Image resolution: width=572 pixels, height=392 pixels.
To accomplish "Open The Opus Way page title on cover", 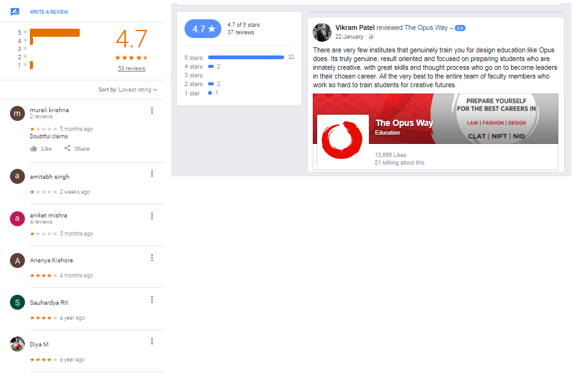I will point(404,123).
